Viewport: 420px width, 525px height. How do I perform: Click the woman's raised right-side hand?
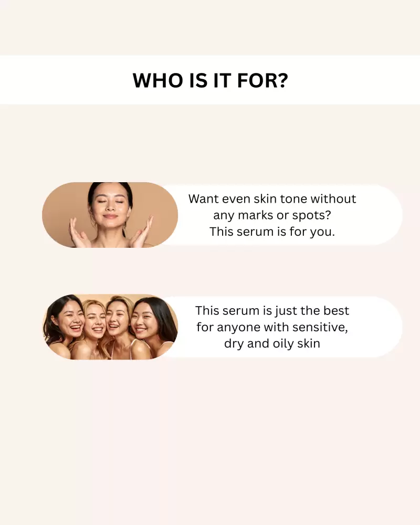(142, 232)
